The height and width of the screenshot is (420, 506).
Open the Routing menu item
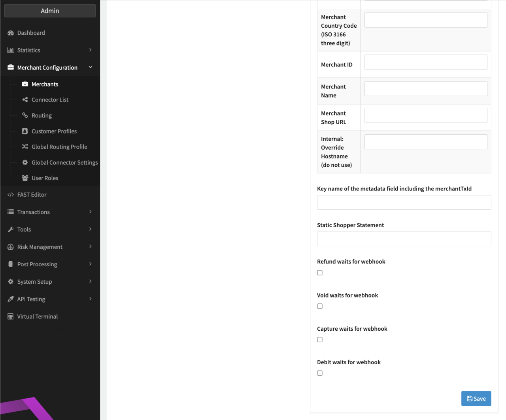42,115
